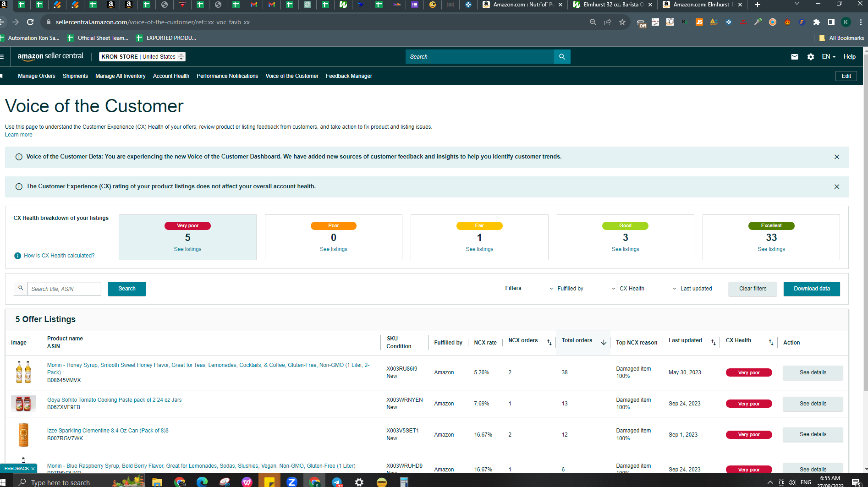Open Help in the header
Image resolution: width=868 pixels, height=487 pixels.
[850, 57]
